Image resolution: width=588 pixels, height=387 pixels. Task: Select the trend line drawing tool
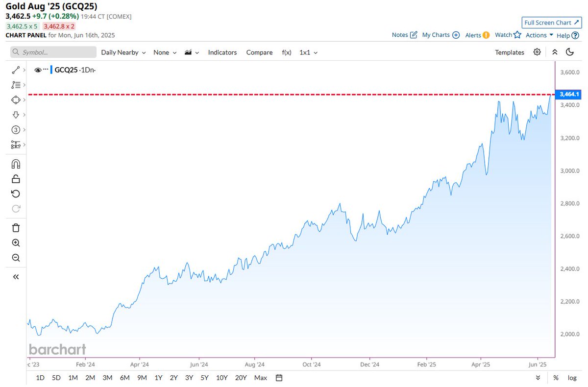15,70
